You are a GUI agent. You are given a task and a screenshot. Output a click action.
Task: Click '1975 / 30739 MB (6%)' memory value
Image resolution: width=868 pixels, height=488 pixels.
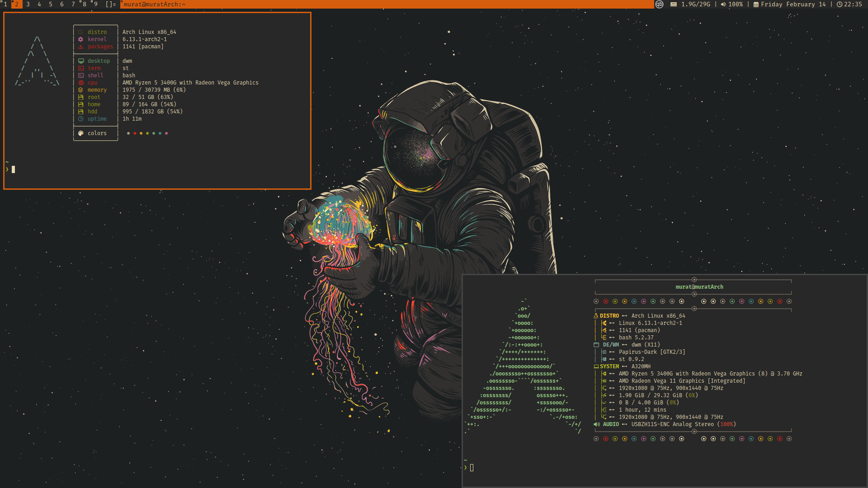click(154, 90)
